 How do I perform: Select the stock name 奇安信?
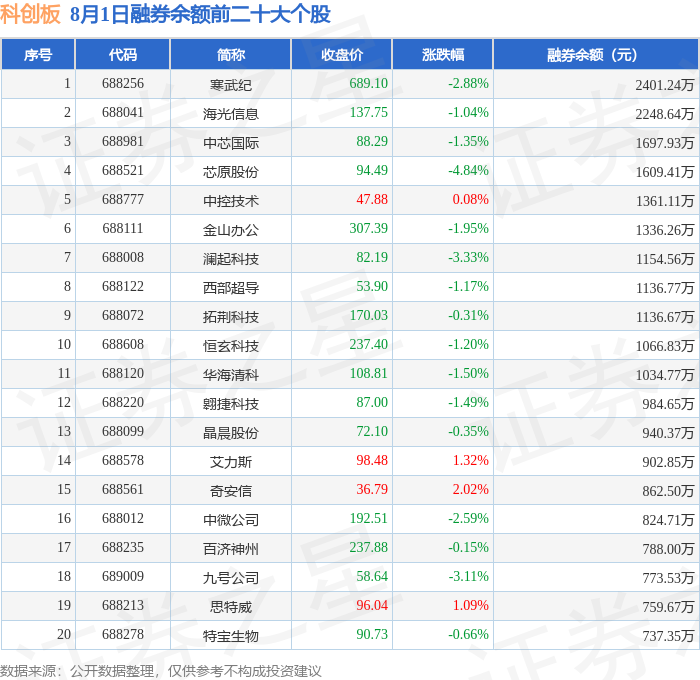(231, 491)
